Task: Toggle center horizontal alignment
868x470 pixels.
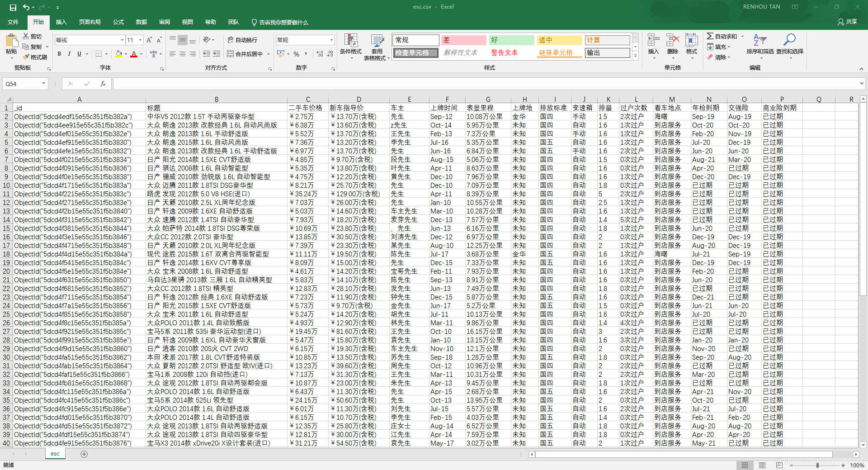Action: tap(183, 54)
